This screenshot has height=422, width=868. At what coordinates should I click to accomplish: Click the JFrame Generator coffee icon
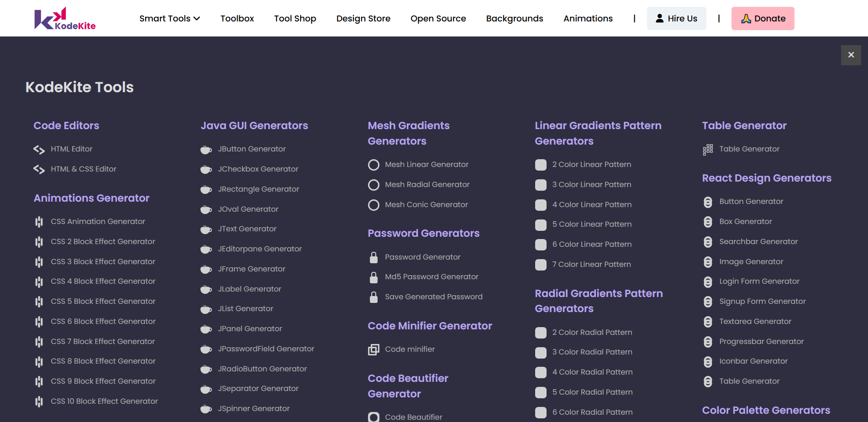click(206, 270)
